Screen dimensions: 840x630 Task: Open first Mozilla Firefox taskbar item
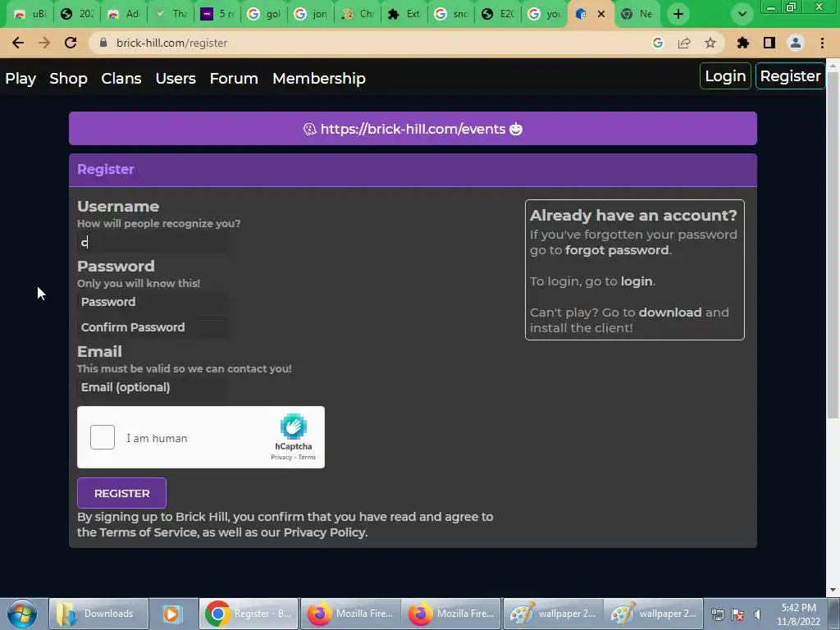(x=349, y=614)
